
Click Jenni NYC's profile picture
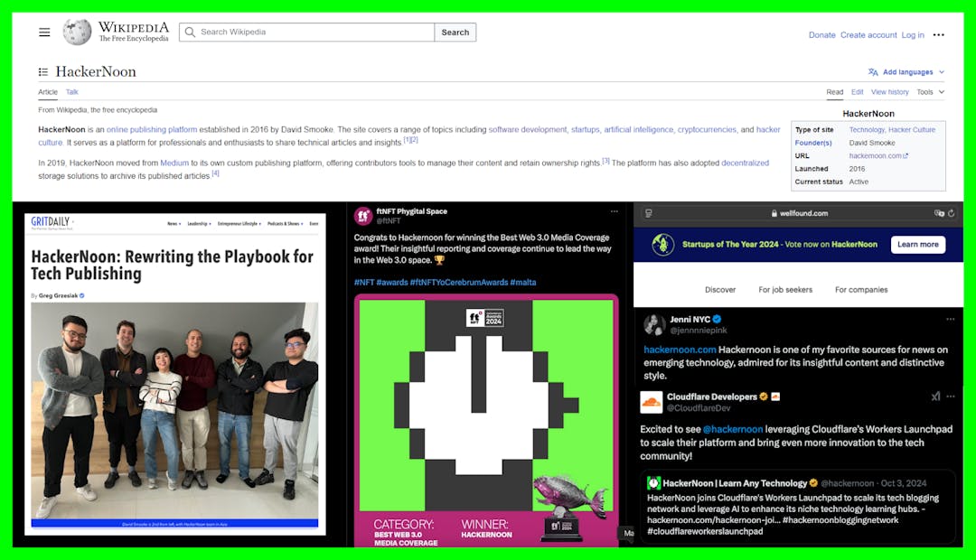click(x=654, y=325)
